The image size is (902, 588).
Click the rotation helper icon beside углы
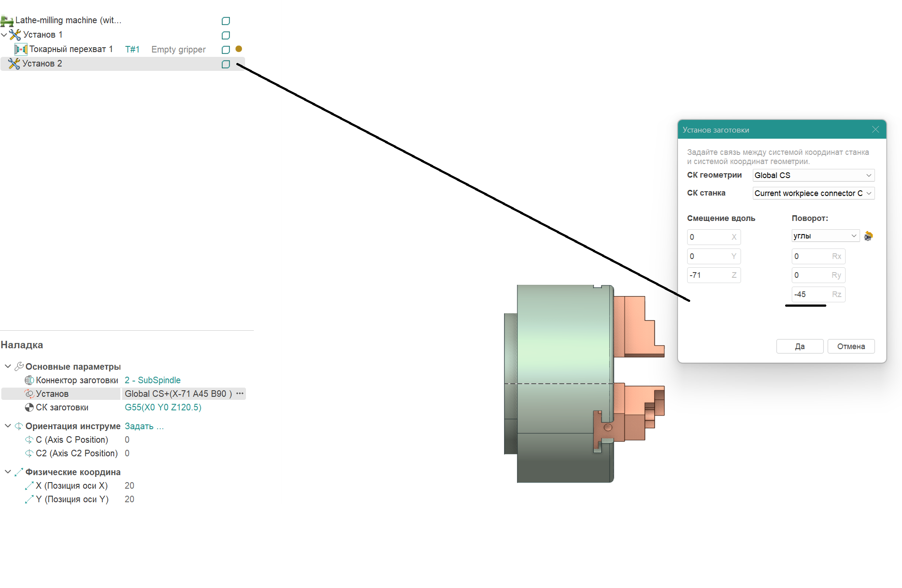pos(869,236)
